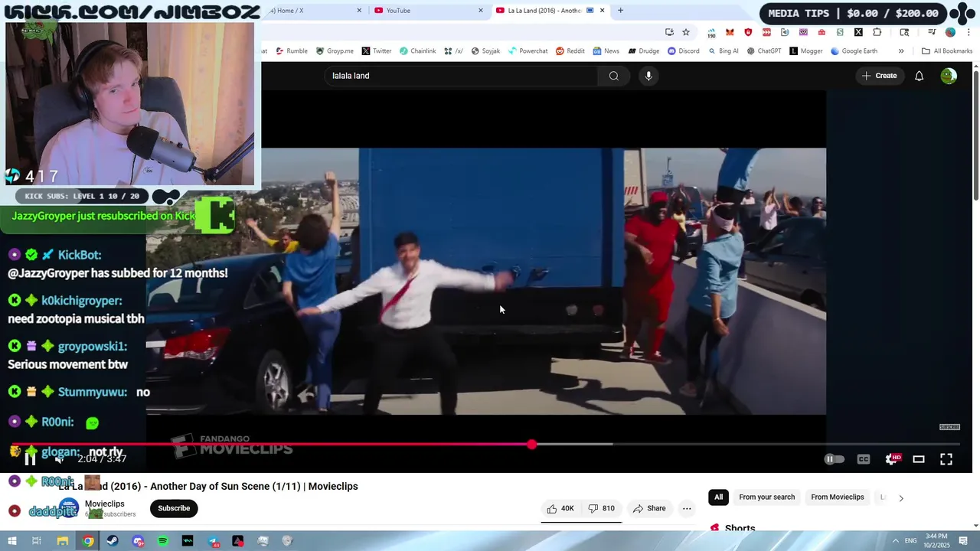Bookmark this page with star icon
The width and height of the screenshot is (980, 551).
pyautogui.click(x=686, y=32)
